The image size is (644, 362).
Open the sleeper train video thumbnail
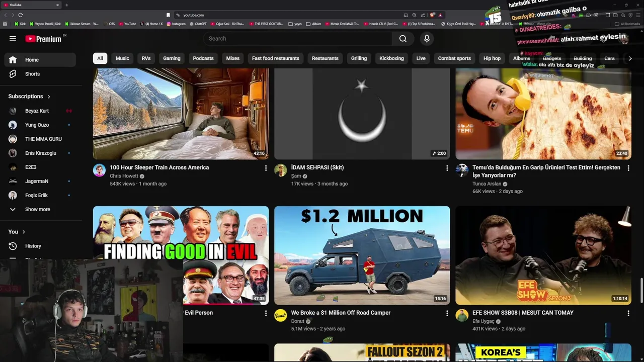181,114
